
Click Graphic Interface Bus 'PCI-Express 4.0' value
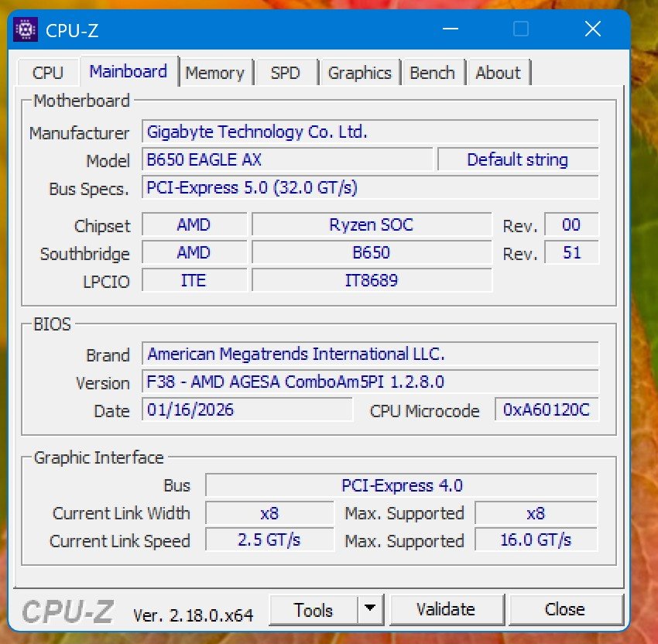point(402,485)
